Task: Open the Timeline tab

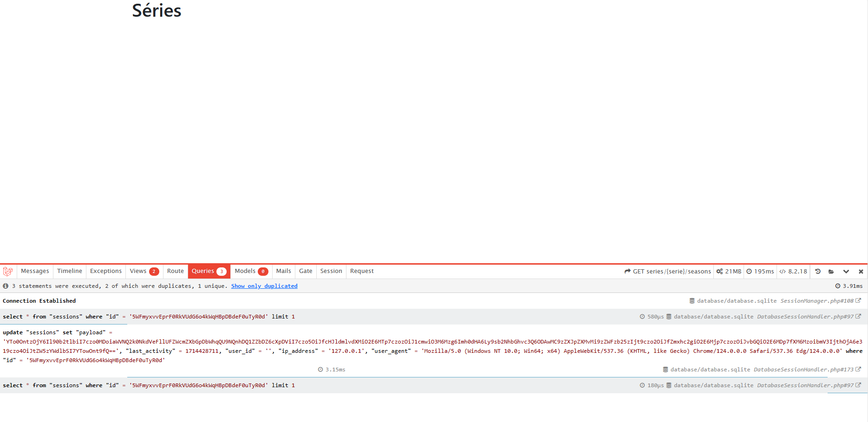Action: tap(70, 271)
